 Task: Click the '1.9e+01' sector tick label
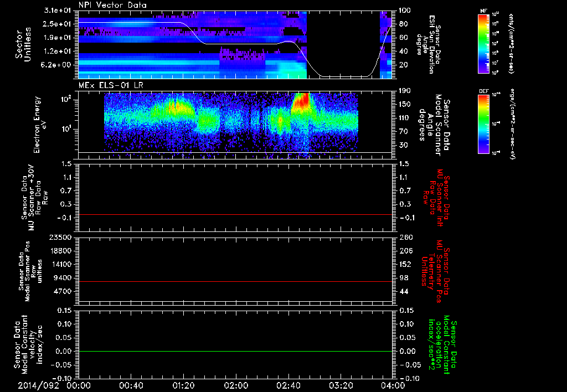pyautogui.click(x=57, y=38)
